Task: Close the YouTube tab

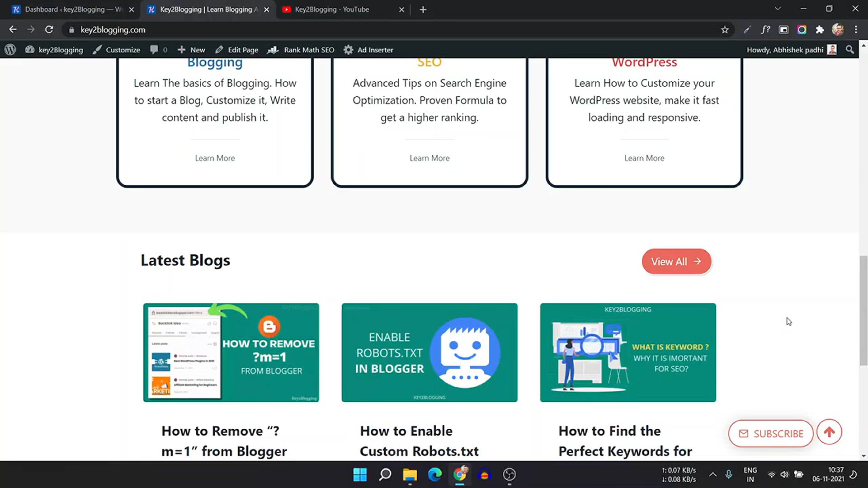Action: tap(401, 9)
